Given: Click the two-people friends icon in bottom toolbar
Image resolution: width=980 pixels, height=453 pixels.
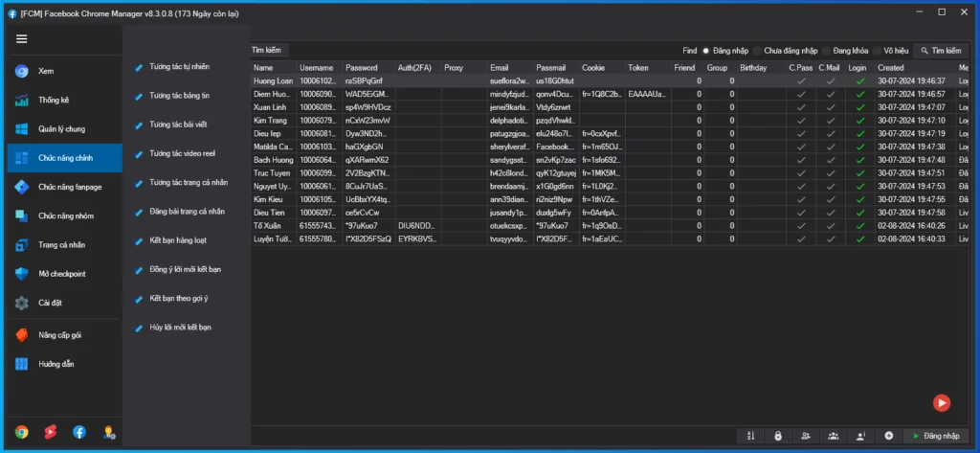Looking at the screenshot, I should pyautogui.click(x=806, y=436).
